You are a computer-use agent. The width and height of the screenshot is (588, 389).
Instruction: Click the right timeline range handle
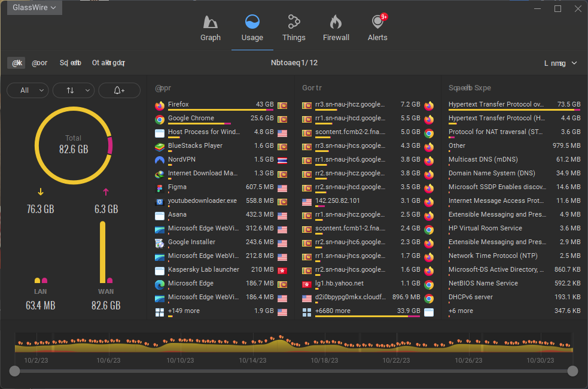[572, 371]
